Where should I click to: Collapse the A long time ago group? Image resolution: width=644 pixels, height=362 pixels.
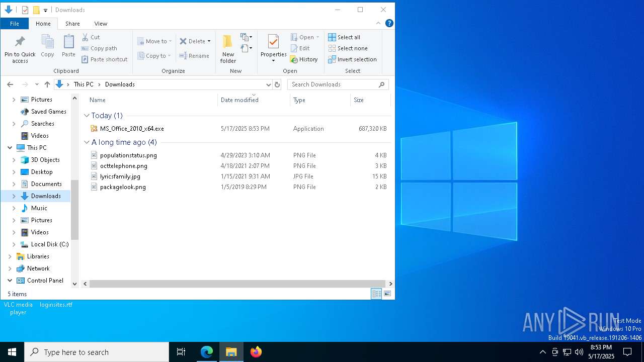(x=87, y=142)
